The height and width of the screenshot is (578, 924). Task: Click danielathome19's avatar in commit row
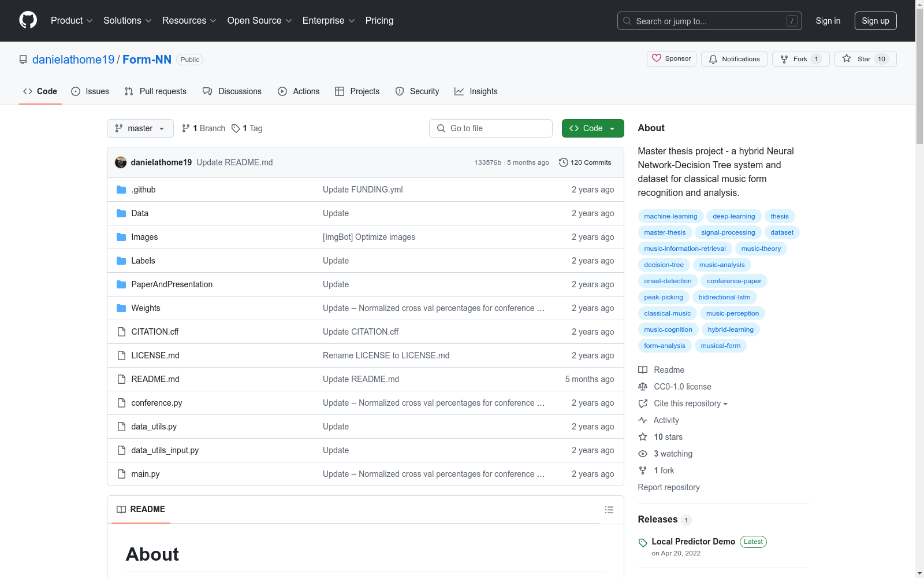(x=121, y=162)
